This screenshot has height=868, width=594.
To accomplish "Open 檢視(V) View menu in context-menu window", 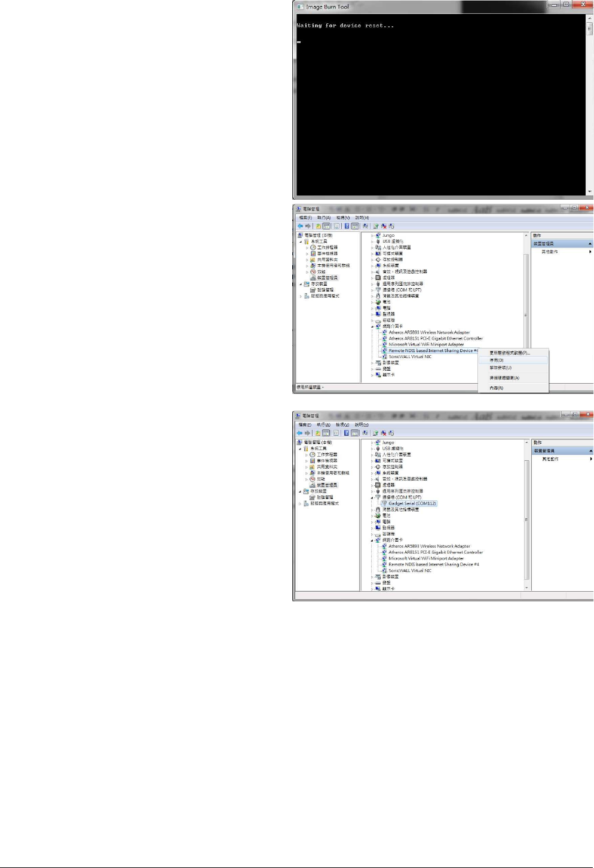I will (x=343, y=218).
